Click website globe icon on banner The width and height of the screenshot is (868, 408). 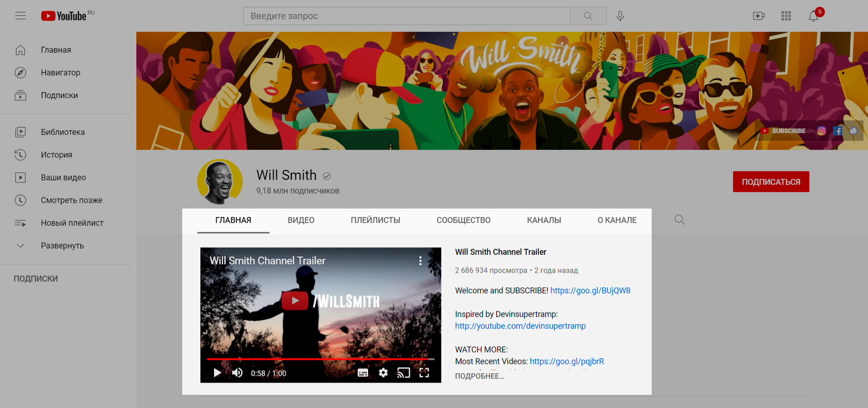(x=853, y=131)
